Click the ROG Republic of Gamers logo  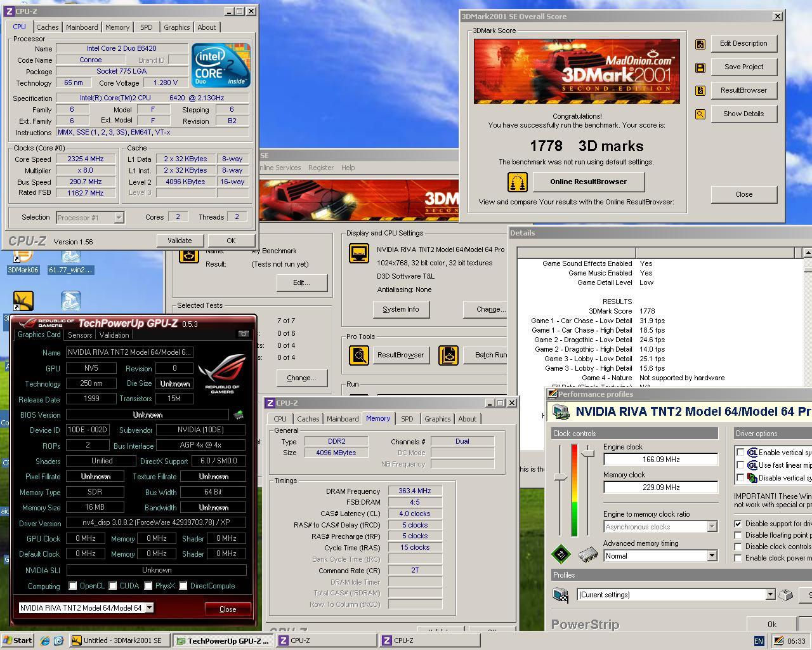pyautogui.click(x=221, y=373)
